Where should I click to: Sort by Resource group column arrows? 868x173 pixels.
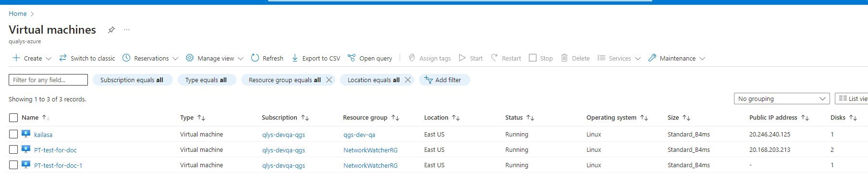(395, 118)
